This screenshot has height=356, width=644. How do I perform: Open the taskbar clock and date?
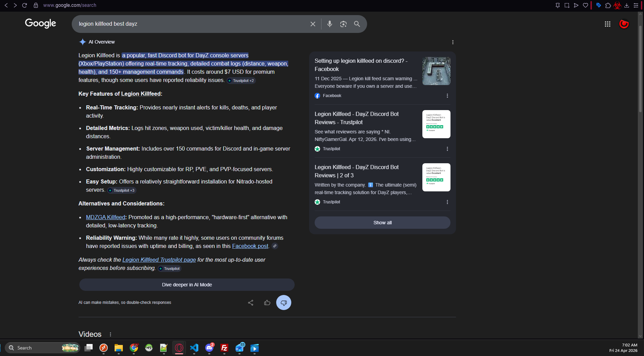point(623,348)
